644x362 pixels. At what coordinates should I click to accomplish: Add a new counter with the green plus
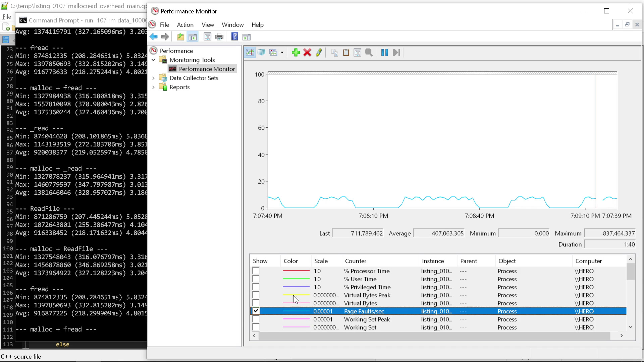point(296,52)
